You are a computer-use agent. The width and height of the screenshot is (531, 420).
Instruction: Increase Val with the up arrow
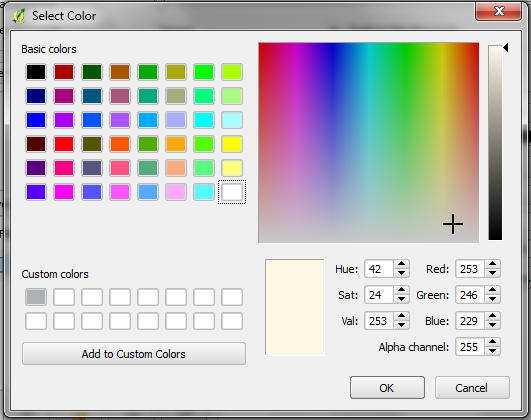pyautogui.click(x=402, y=316)
